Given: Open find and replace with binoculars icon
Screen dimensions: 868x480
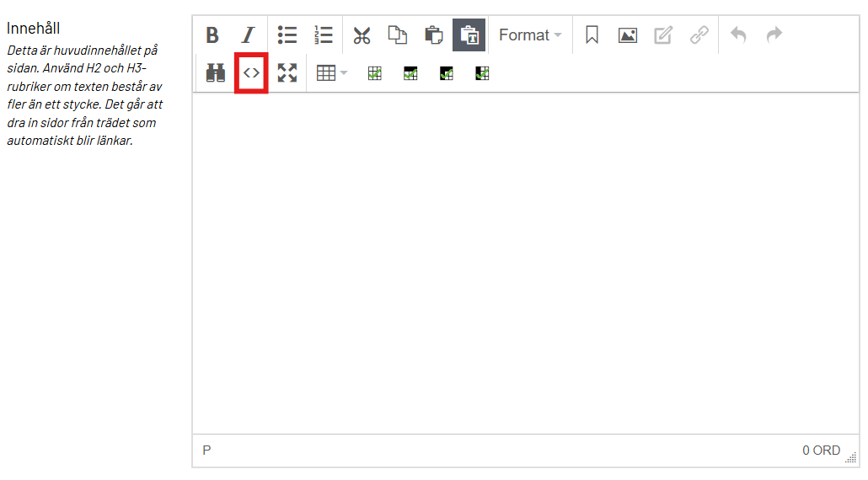Looking at the screenshot, I should coord(216,73).
